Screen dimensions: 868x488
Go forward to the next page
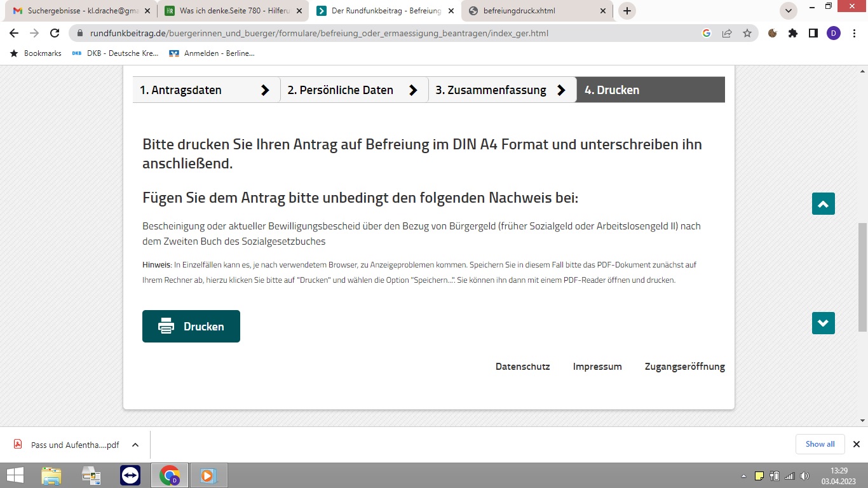click(34, 33)
